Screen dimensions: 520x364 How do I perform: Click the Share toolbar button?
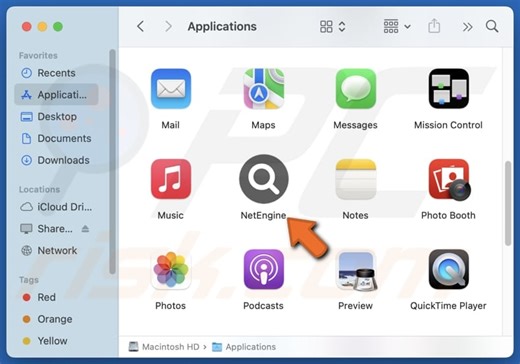434,26
